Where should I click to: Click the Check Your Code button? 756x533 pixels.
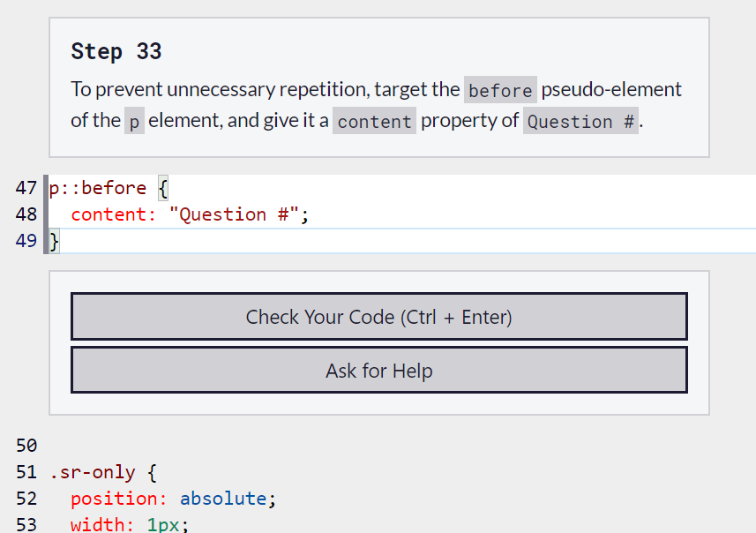378,317
